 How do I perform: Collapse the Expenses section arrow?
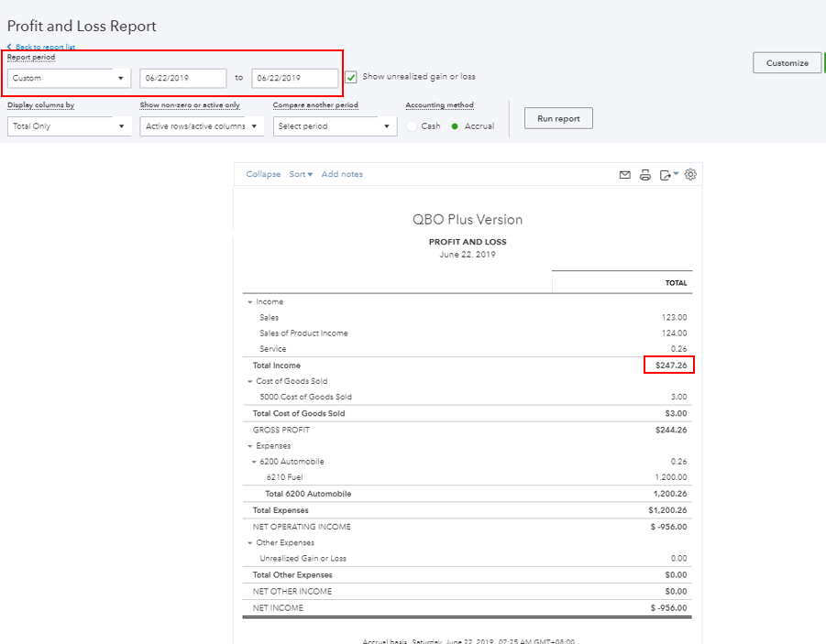pyautogui.click(x=249, y=446)
